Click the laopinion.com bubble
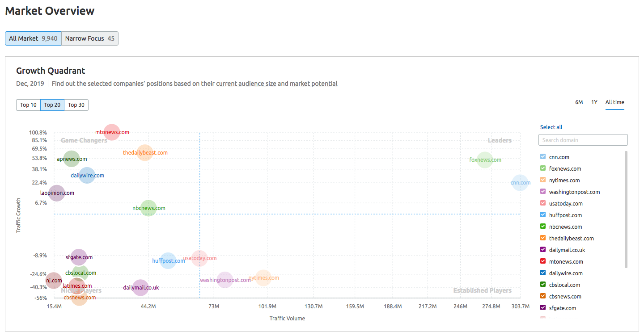Viewport: 644px width, 336px height. pyautogui.click(x=56, y=193)
